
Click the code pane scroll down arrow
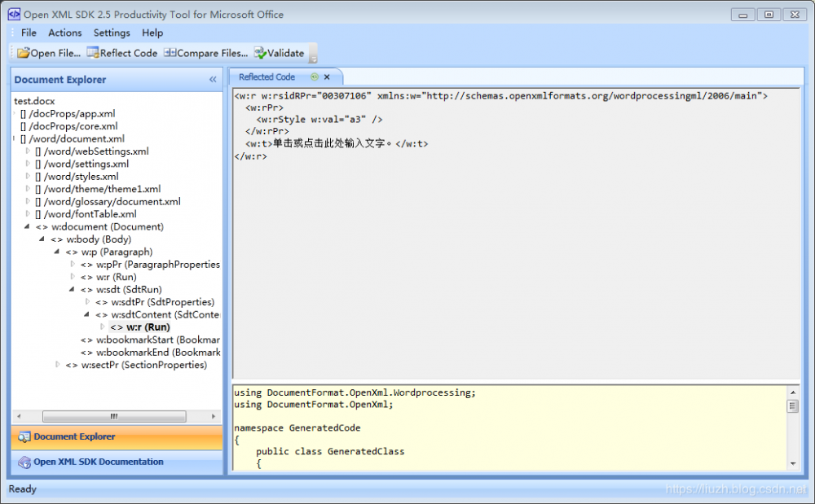click(x=793, y=463)
